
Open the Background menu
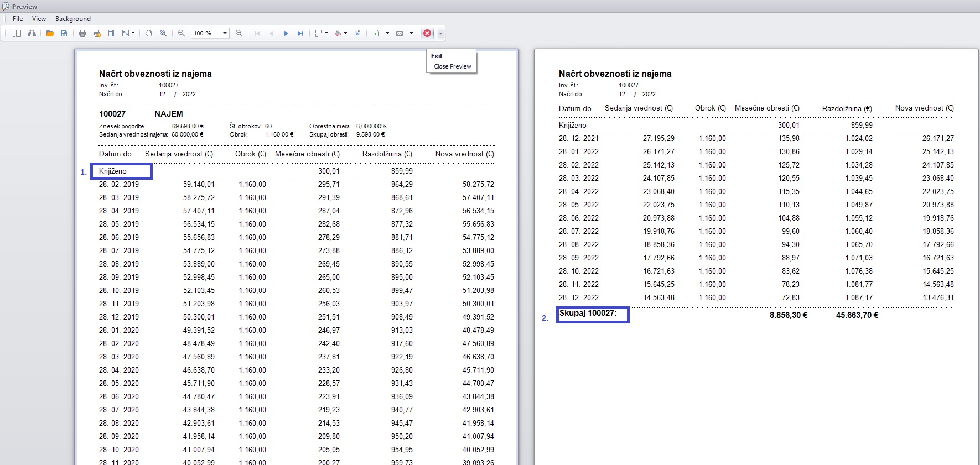click(x=72, y=19)
